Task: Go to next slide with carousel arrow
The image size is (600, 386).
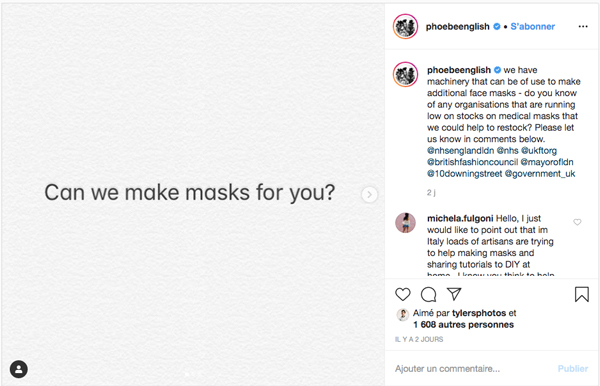Action: [369, 194]
